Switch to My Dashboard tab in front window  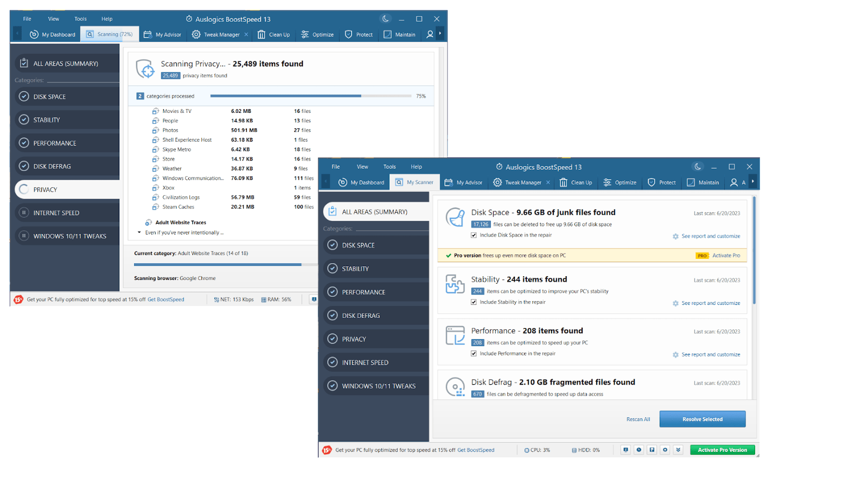pyautogui.click(x=361, y=182)
